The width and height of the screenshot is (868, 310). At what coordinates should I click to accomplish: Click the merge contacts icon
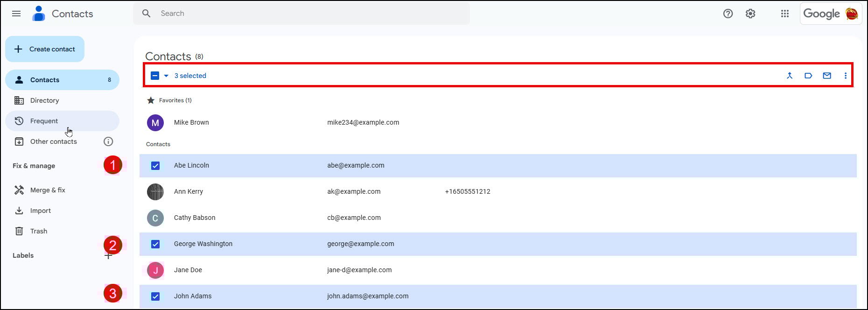tap(790, 76)
